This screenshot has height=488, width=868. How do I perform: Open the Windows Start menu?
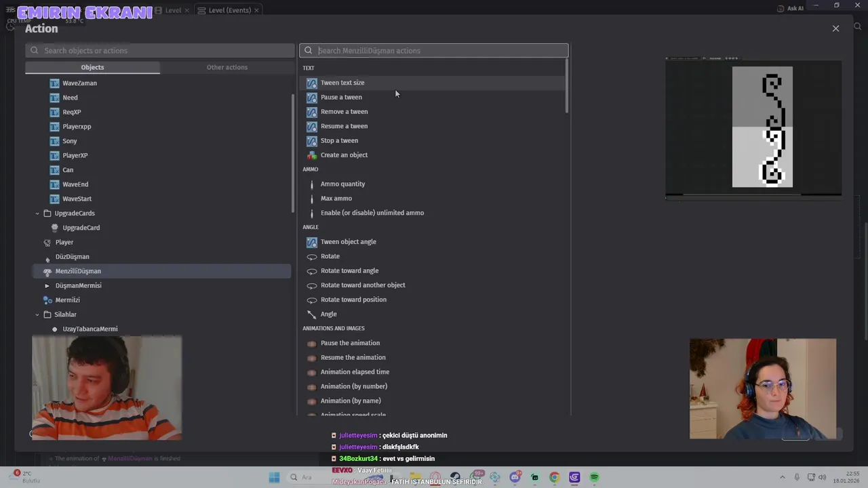point(274,477)
